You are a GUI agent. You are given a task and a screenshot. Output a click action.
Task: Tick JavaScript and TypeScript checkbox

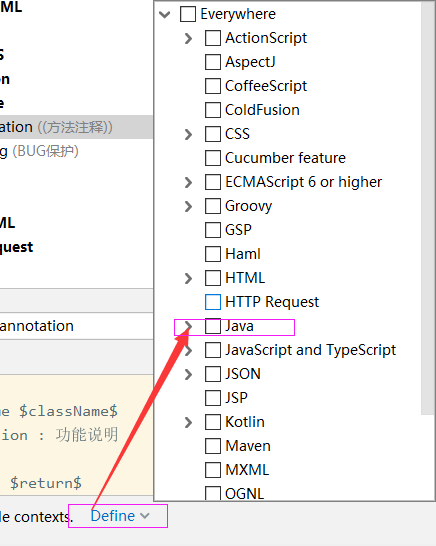pos(213,350)
